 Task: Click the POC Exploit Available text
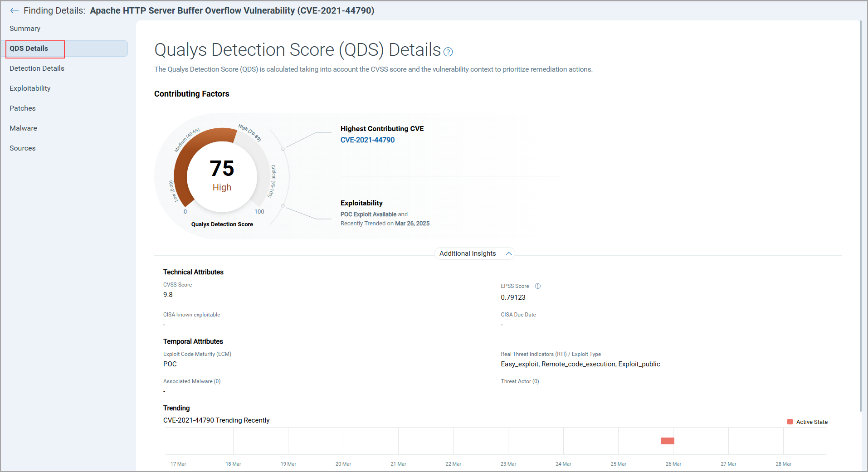pos(368,214)
